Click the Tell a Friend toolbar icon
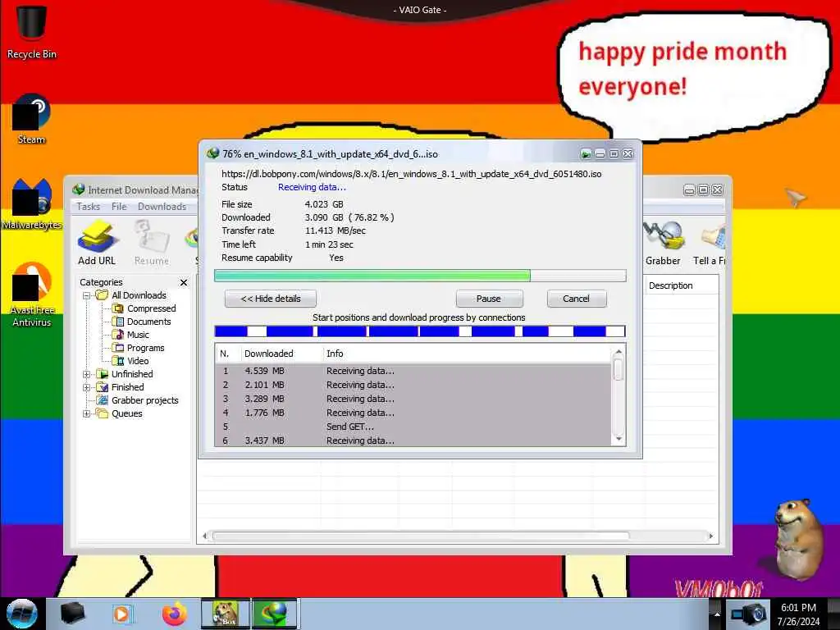Image resolution: width=840 pixels, height=630 pixels. [710, 242]
